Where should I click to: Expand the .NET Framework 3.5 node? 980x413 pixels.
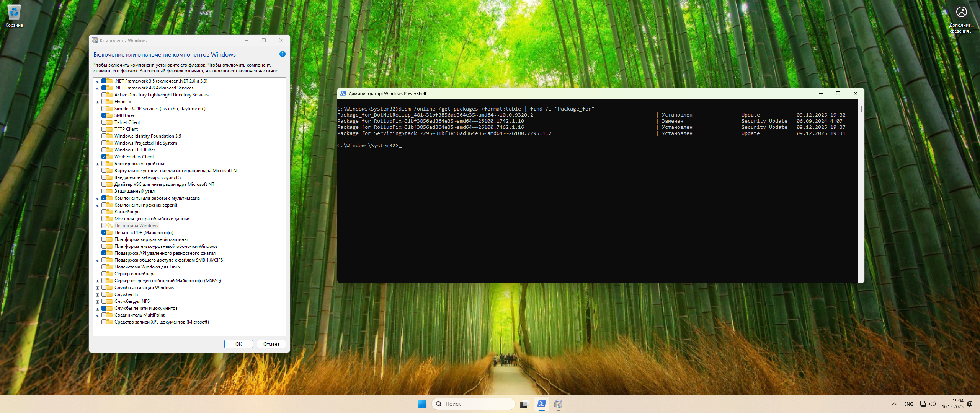pos(97,81)
